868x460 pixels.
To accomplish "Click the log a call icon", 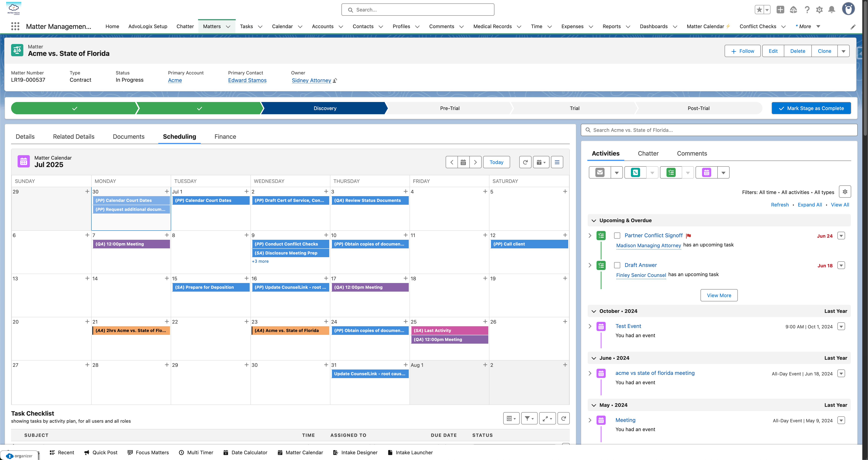I will click(635, 173).
